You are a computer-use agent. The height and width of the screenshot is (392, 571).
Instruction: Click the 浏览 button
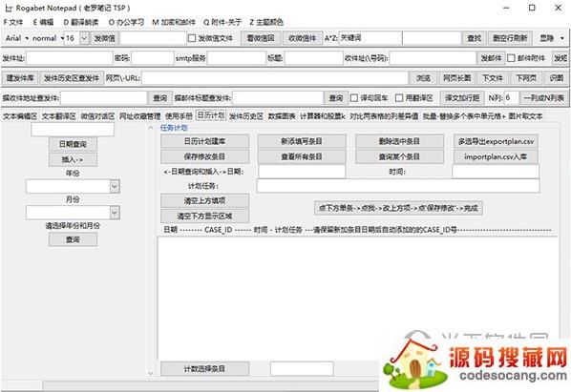click(423, 78)
